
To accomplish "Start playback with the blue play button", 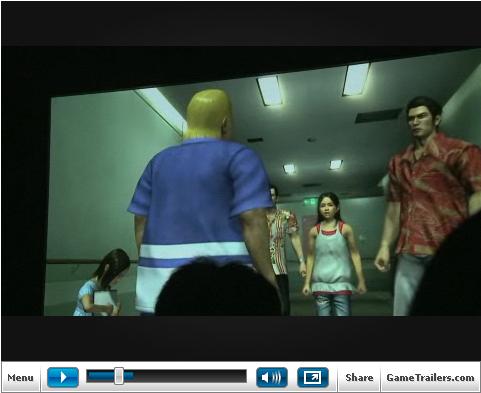I will tap(63, 377).
